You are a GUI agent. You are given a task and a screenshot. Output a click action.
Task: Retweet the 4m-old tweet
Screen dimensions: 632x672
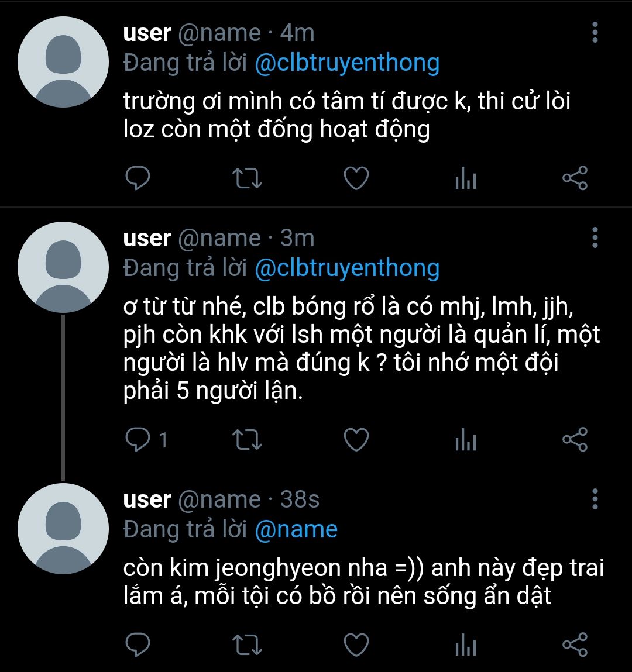247,178
